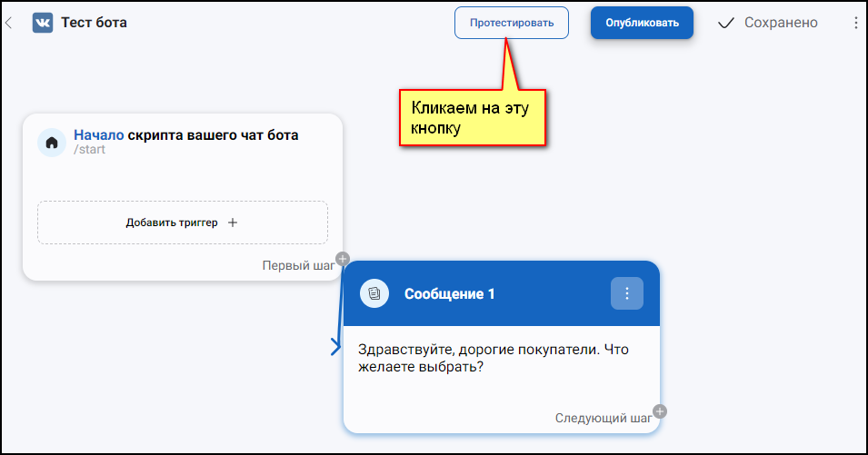Open the top-right three-dot options menu
This screenshot has width=868, height=455.
pos(856,23)
